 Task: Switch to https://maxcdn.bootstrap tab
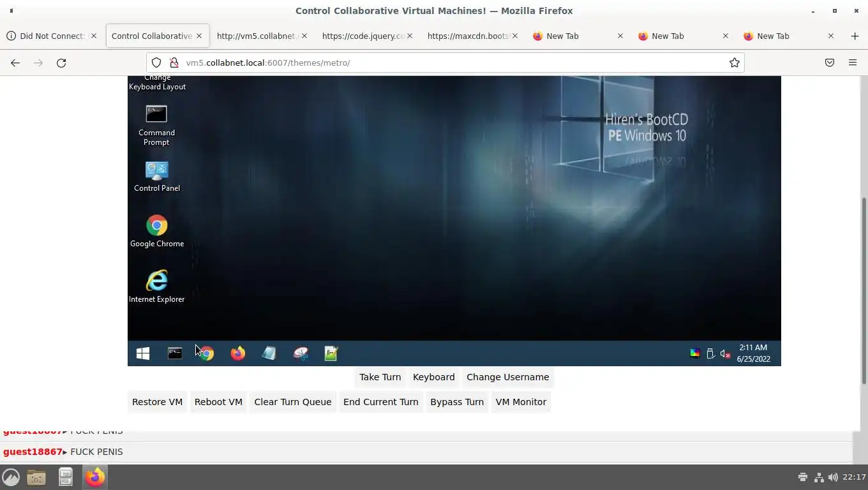coord(472,36)
